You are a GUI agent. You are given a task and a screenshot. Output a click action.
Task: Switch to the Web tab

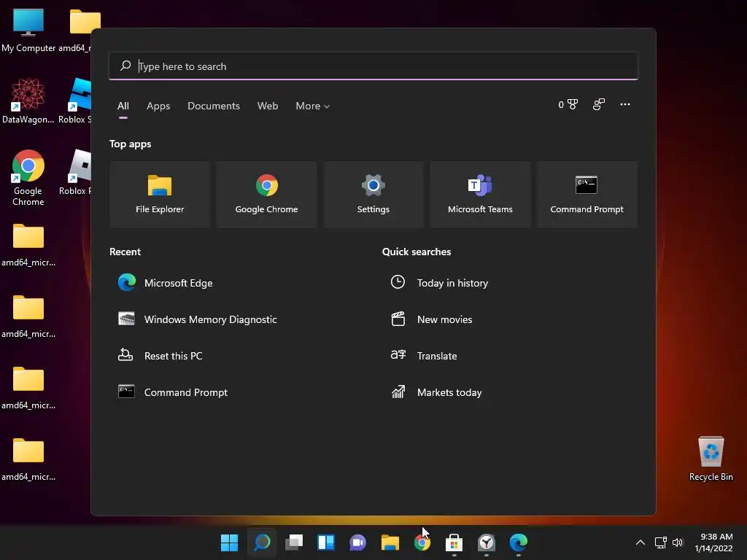pos(268,106)
